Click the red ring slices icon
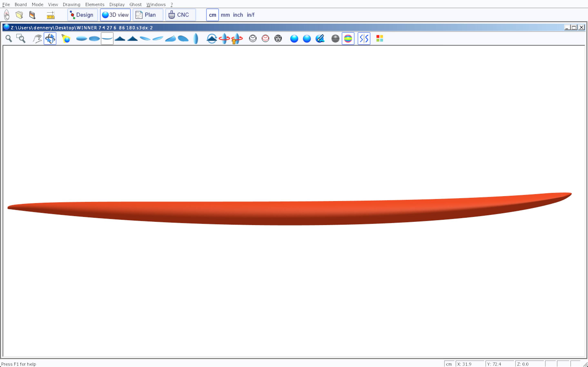This screenshot has width=588, height=367. (x=265, y=39)
